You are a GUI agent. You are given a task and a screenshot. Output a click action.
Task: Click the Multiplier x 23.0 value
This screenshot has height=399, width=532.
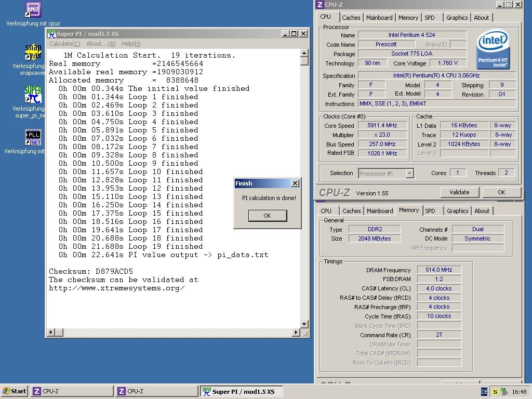point(382,135)
